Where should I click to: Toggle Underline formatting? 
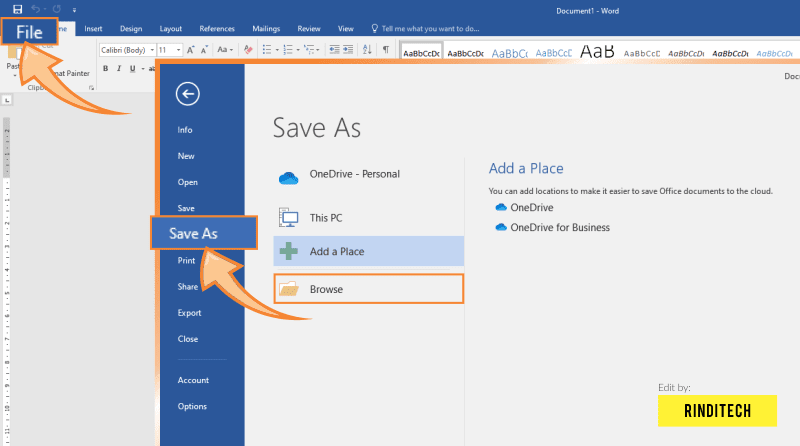point(133,68)
